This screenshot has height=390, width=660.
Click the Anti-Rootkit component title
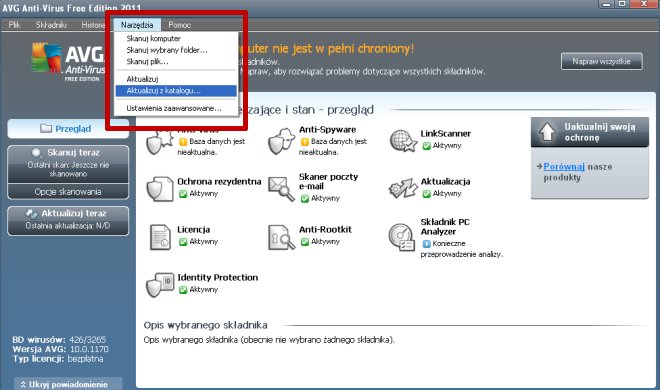point(325,229)
